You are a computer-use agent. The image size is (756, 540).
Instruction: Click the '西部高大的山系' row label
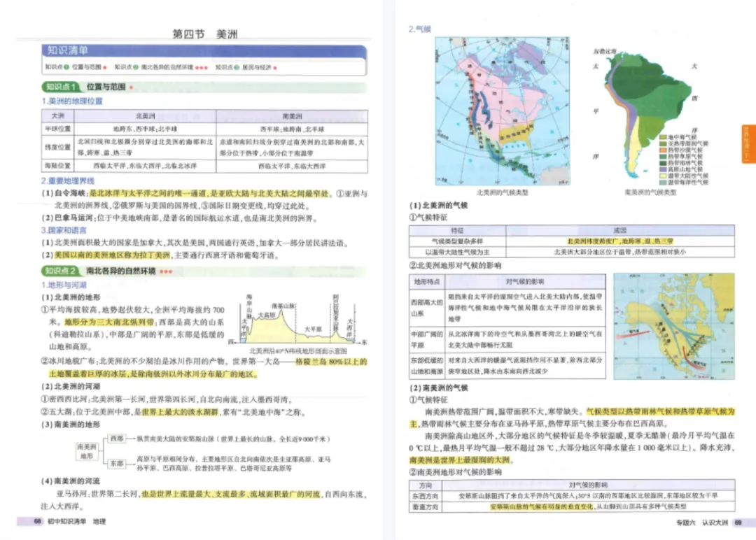pyautogui.click(x=427, y=308)
